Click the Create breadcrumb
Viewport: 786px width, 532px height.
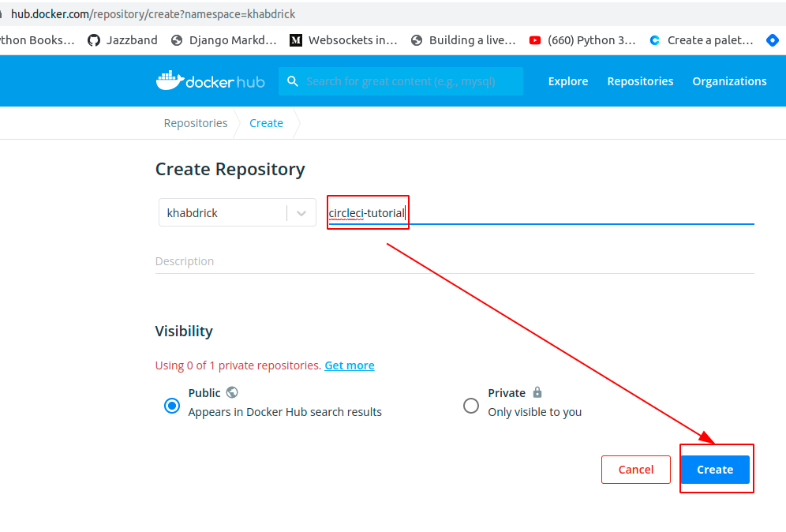266,123
